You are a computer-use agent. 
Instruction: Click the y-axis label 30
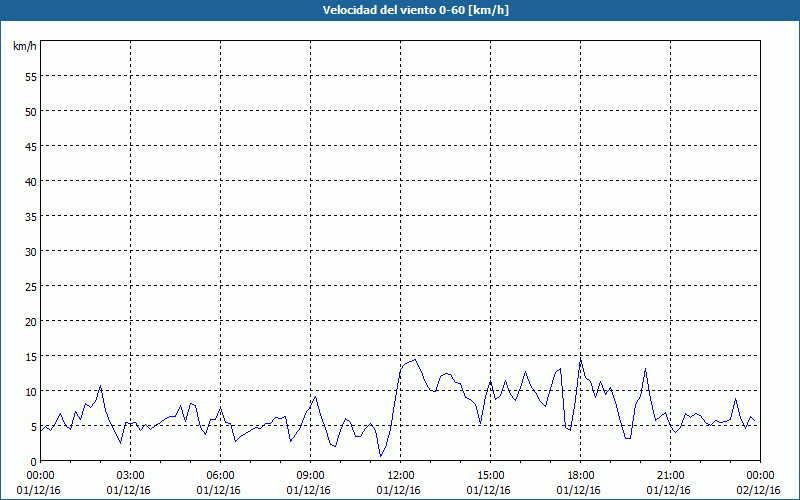pos(31,252)
